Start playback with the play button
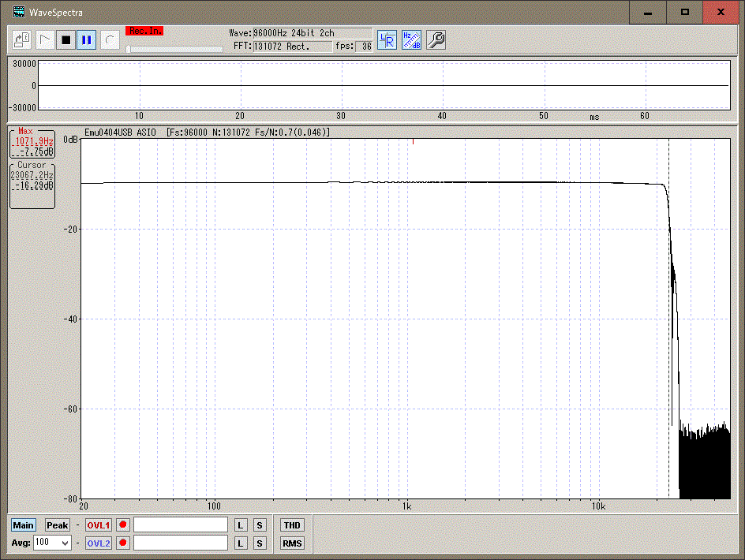The height and width of the screenshot is (560, 745). tap(45, 40)
